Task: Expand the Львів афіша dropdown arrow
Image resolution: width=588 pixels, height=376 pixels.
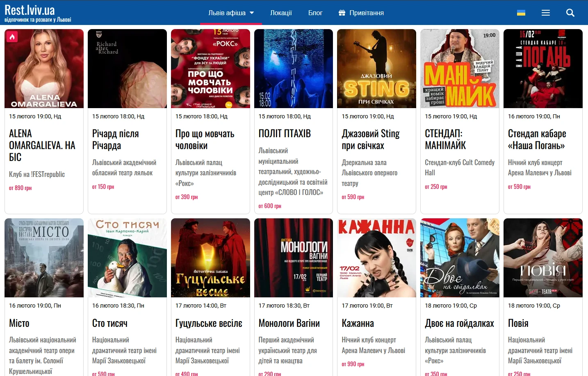Action: point(252,13)
